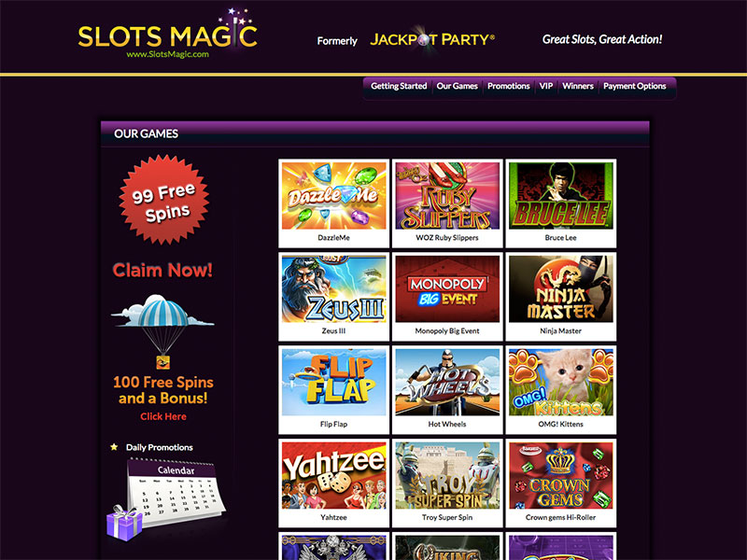Viewport: 747px width, 560px height.
Task: Click the purple gift box icon
Action: [124, 523]
